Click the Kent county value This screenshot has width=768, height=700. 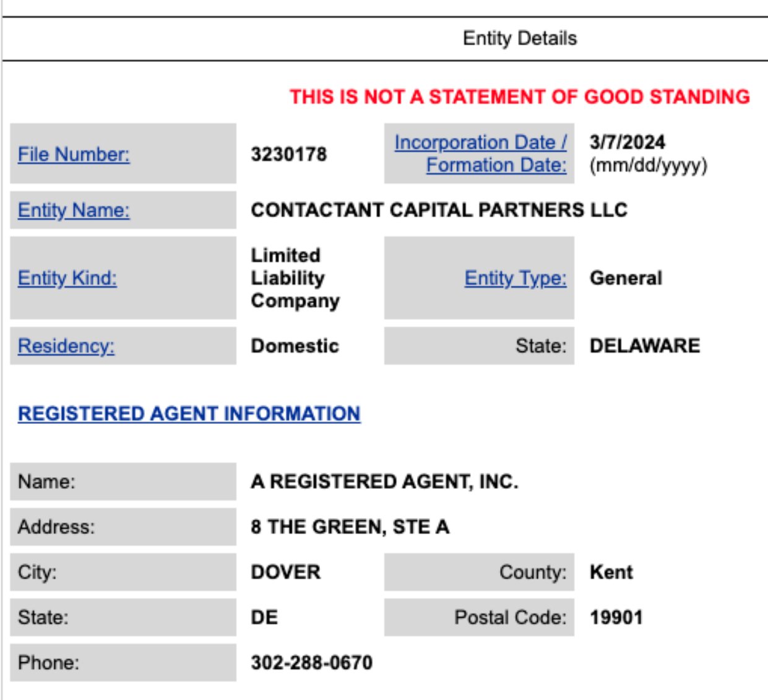click(x=611, y=572)
